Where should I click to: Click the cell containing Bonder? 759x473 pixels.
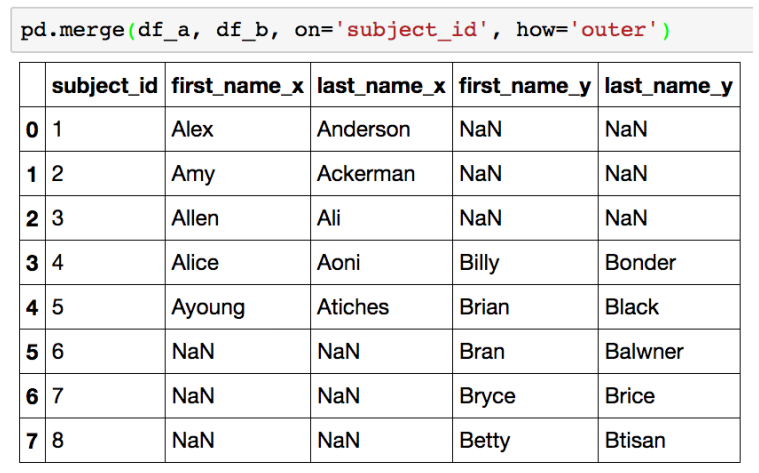tap(669, 262)
